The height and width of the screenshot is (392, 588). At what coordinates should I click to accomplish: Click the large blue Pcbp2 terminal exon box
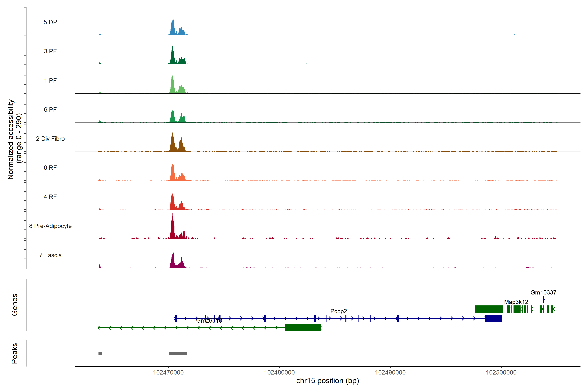pyautogui.click(x=493, y=318)
